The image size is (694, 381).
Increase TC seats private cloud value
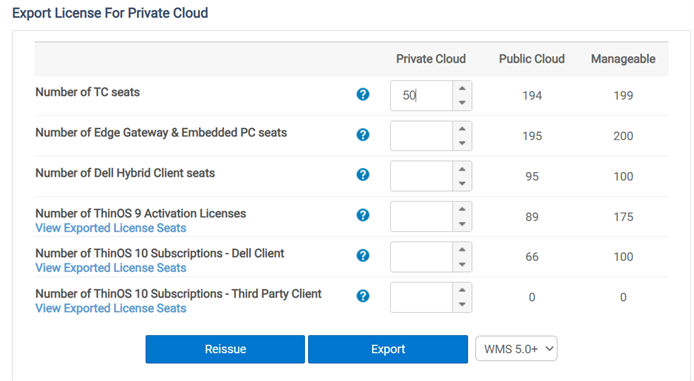[462, 89]
